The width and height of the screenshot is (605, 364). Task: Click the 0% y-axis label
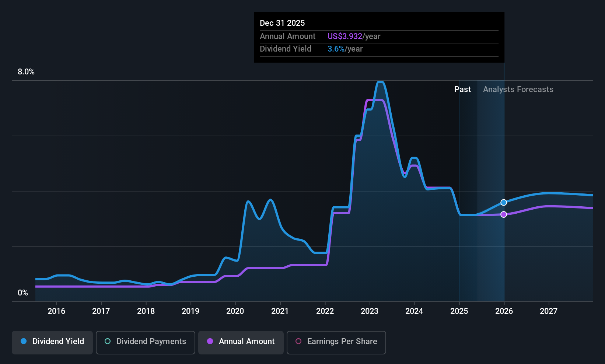coord(23,293)
